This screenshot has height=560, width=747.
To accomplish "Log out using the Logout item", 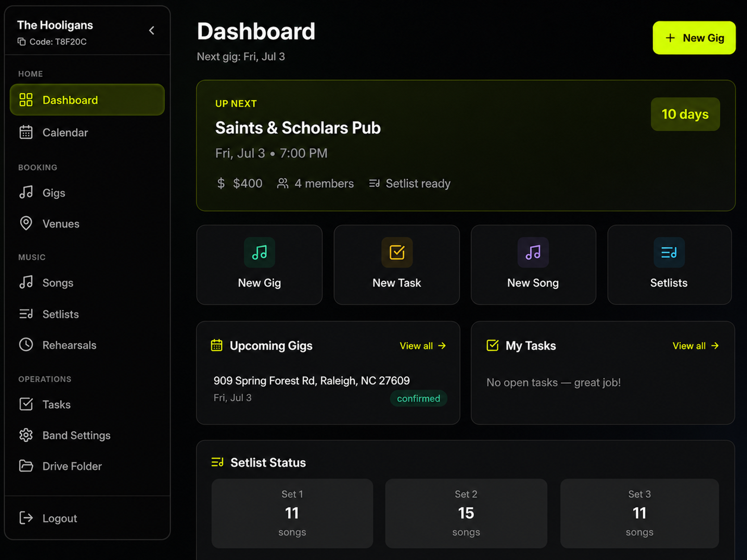I will click(x=87, y=518).
